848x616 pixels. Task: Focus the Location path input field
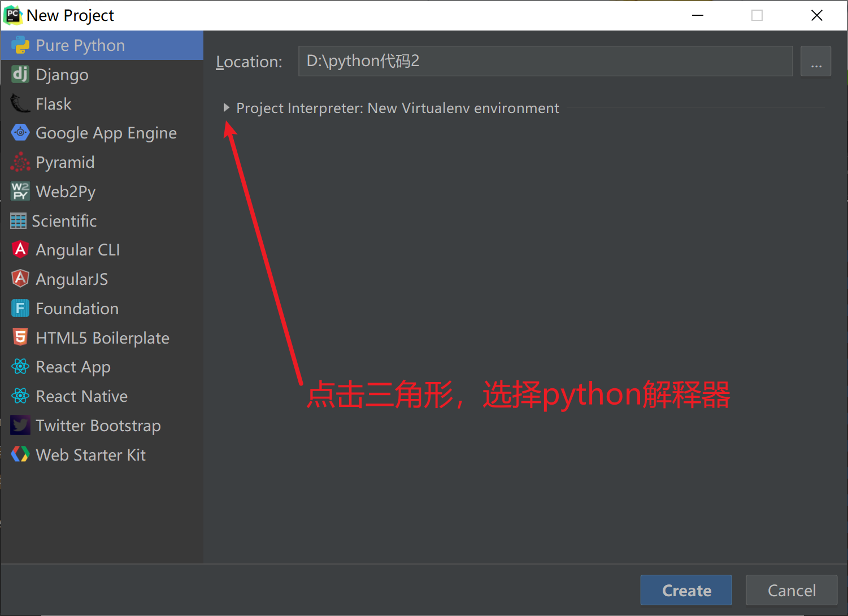pyautogui.click(x=546, y=61)
